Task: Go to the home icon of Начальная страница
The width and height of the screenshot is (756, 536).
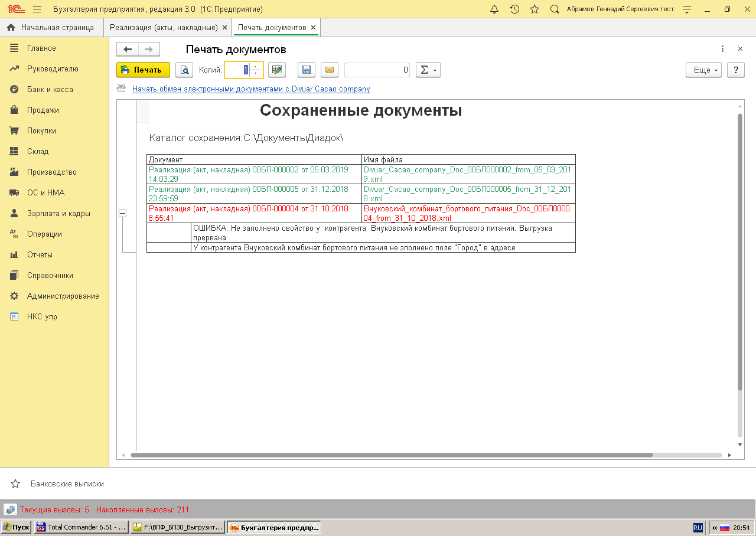Action: (x=11, y=27)
